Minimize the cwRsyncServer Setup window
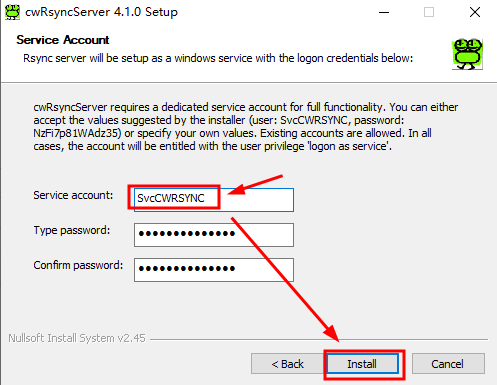The image size is (497, 385). pos(384,12)
